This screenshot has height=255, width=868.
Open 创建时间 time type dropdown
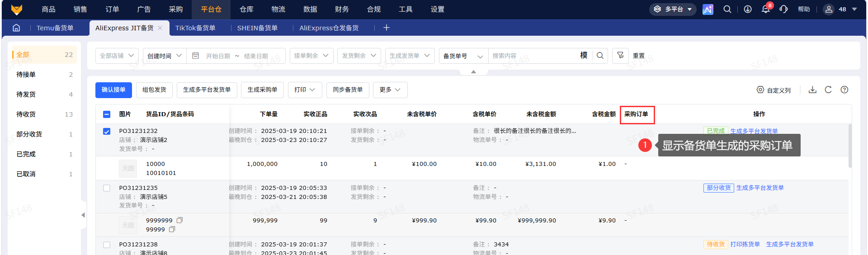click(x=165, y=56)
